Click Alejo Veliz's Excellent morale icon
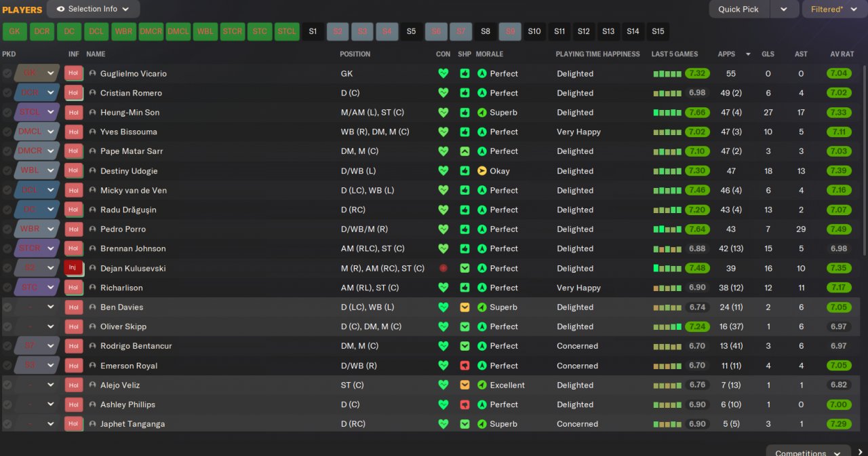The image size is (868, 456). (482, 385)
